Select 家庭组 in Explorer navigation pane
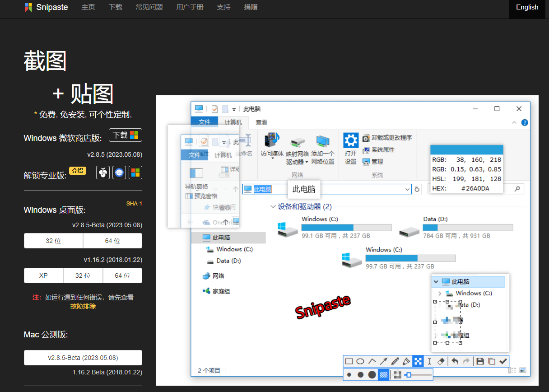 tap(216, 291)
